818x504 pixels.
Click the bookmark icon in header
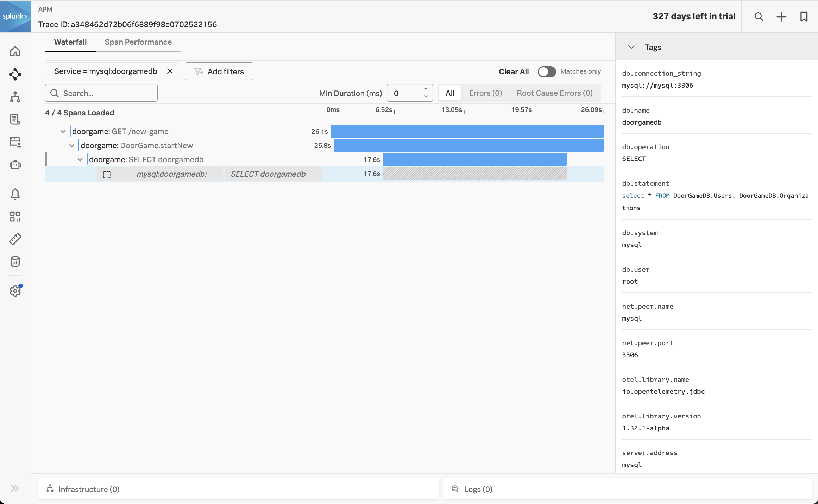[x=804, y=17]
